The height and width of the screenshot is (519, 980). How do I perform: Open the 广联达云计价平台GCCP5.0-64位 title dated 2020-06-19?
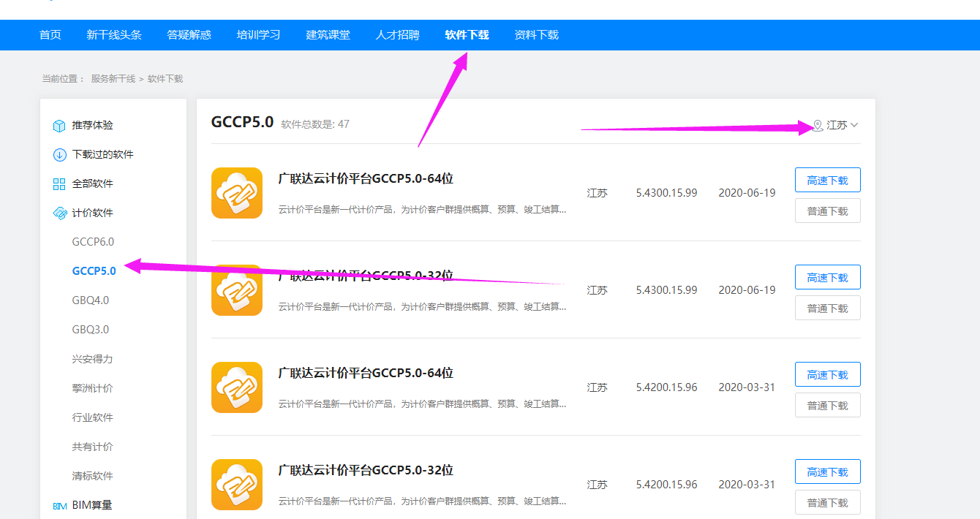(366, 179)
